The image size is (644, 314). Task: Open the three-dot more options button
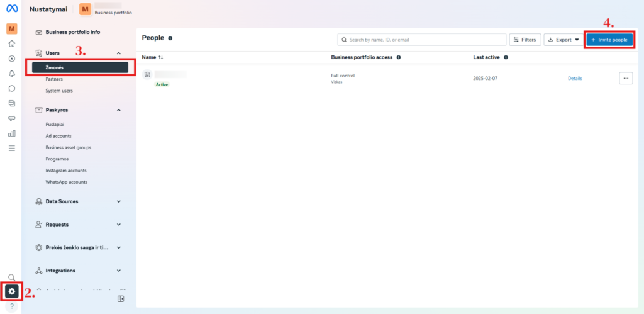pos(626,78)
